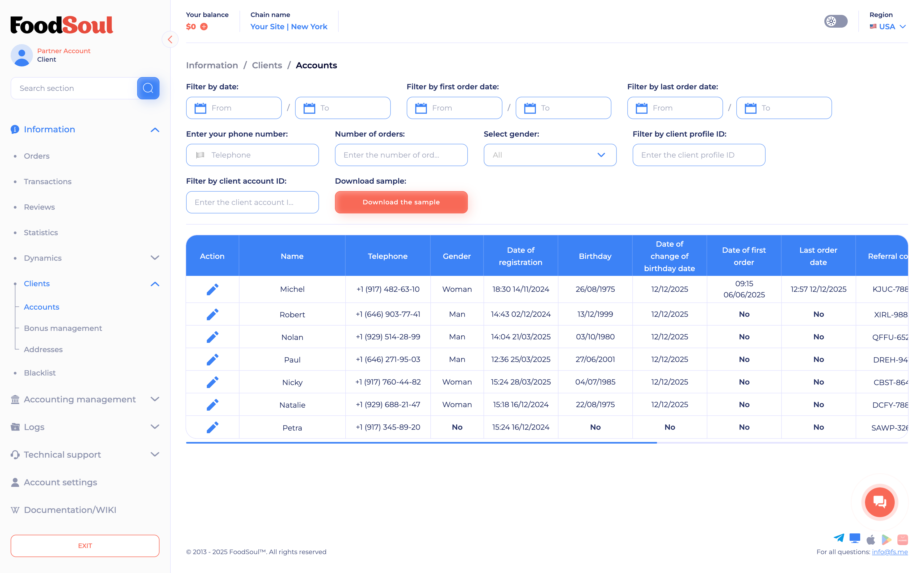This screenshot has width=924, height=573.
Task: Open the chat support bubble
Action: click(879, 502)
